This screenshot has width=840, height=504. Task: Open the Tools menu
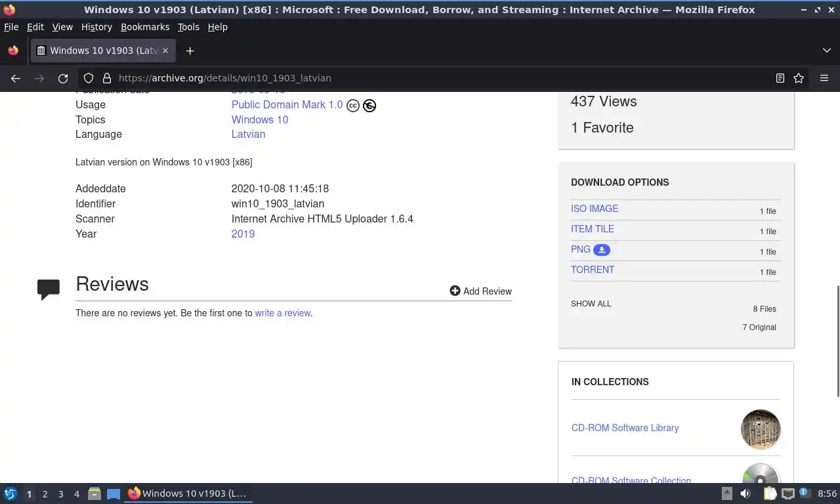(x=188, y=27)
